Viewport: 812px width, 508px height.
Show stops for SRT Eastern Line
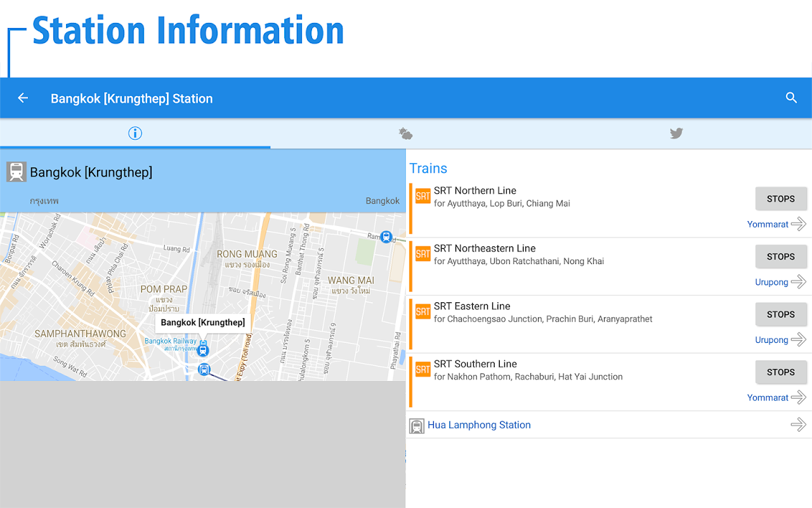coord(781,314)
